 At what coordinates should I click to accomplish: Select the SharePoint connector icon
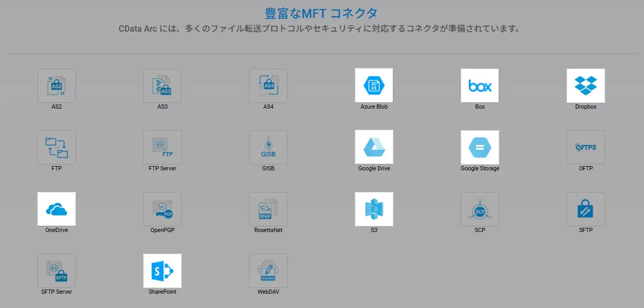(162, 271)
